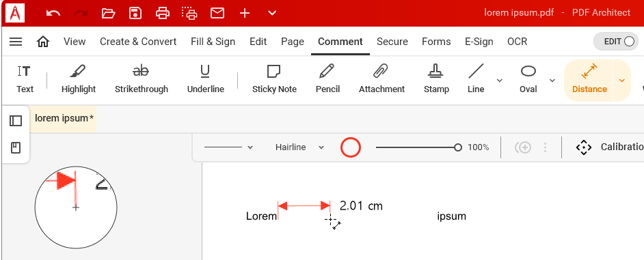
Task: Open the Create & Convert tab
Action: 138,42
